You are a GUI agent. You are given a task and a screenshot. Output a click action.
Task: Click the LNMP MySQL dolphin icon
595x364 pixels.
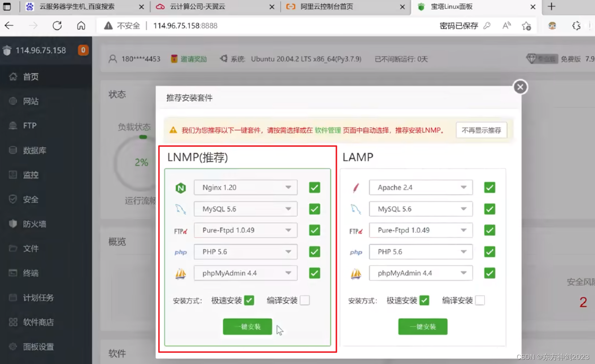click(x=181, y=209)
